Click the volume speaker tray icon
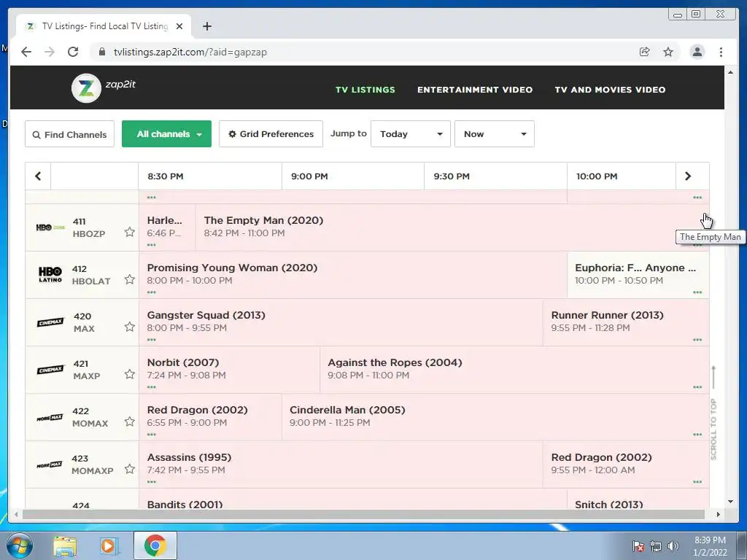Image resolution: width=747 pixels, height=560 pixels. coord(673,546)
